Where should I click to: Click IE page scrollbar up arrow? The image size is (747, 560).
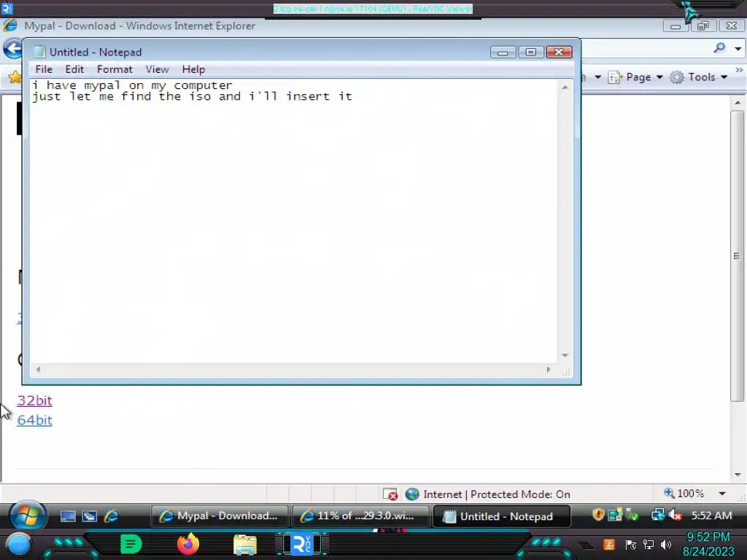tap(738, 103)
